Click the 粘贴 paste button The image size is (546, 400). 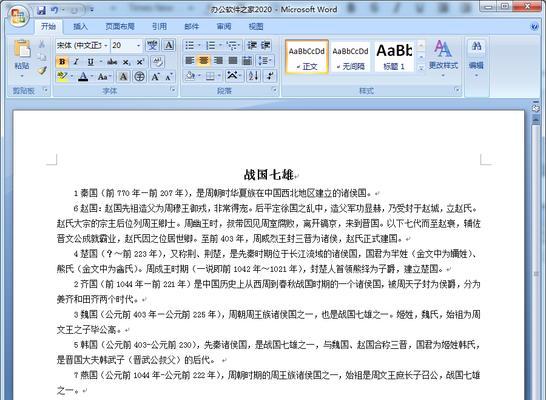pos(22,58)
